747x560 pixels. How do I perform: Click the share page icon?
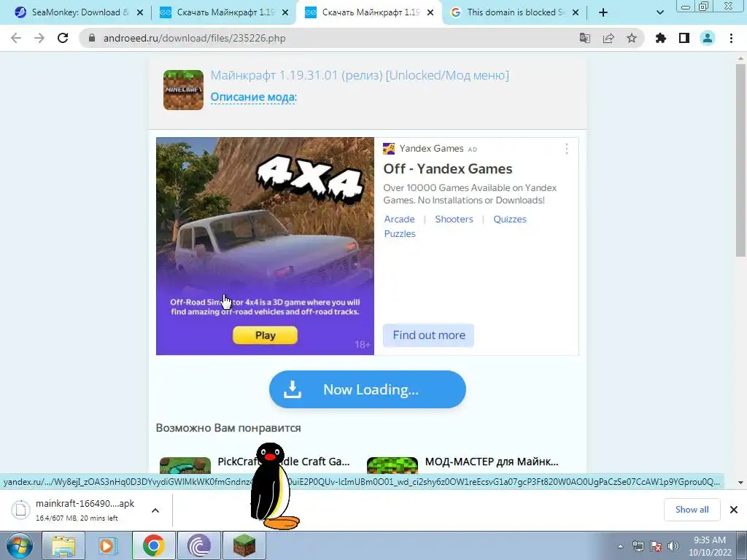tap(608, 38)
